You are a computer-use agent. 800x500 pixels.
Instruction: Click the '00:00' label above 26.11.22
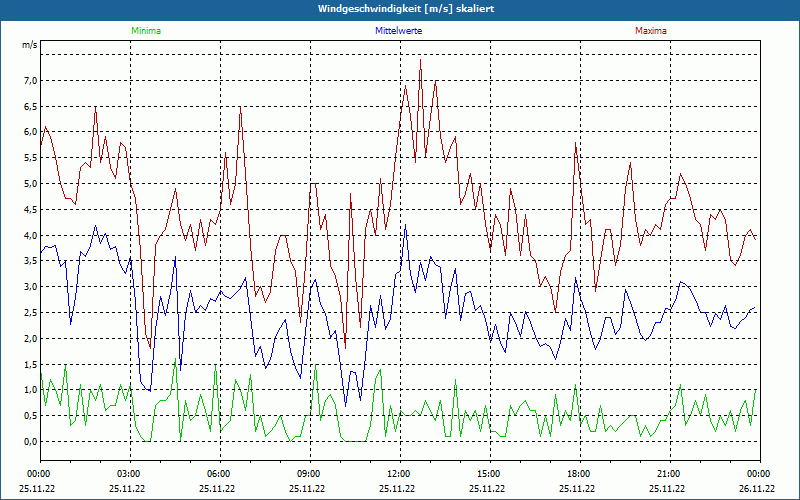click(x=757, y=474)
